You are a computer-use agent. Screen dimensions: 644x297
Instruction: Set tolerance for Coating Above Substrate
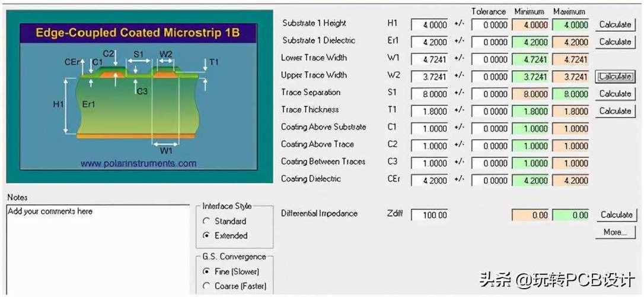pos(490,129)
